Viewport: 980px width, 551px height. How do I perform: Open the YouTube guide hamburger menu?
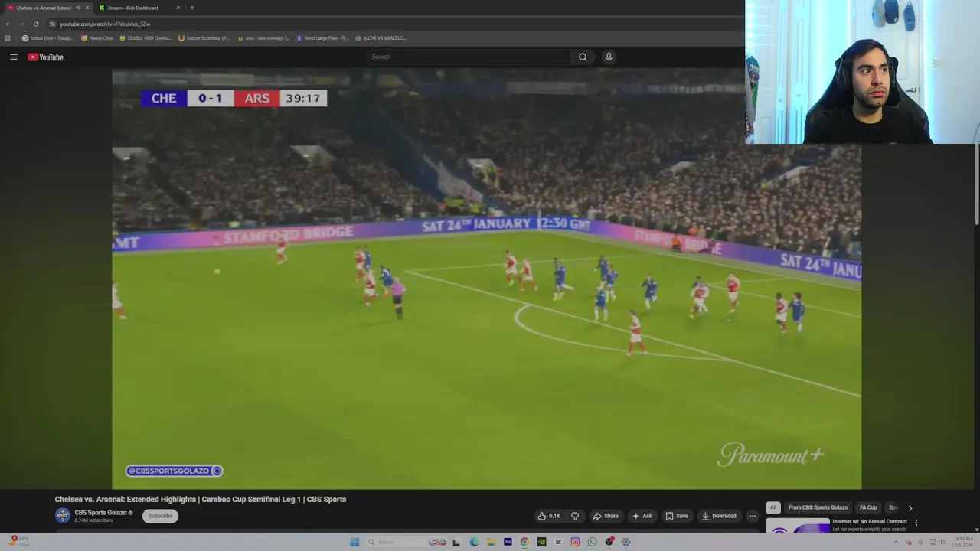coord(13,57)
